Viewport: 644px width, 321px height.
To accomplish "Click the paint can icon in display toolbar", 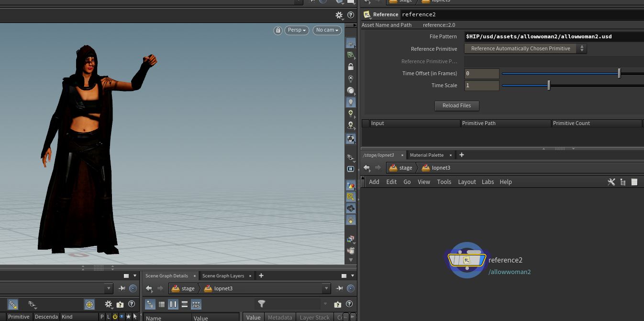I will [351, 250].
